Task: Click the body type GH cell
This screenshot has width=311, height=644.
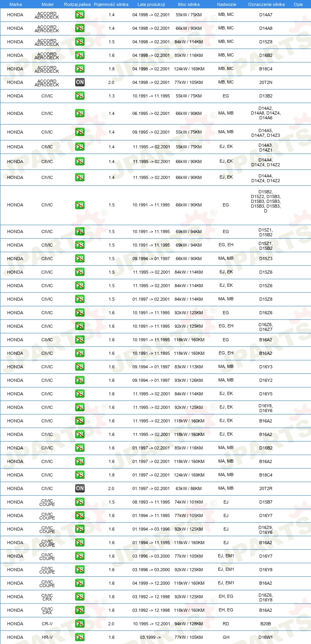Action: (226, 637)
